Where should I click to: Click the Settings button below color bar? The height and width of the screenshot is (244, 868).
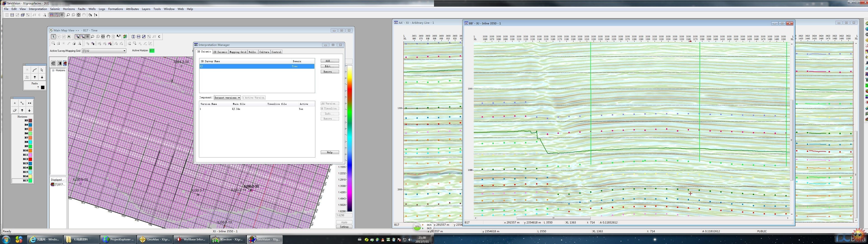pyautogui.click(x=344, y=227)
